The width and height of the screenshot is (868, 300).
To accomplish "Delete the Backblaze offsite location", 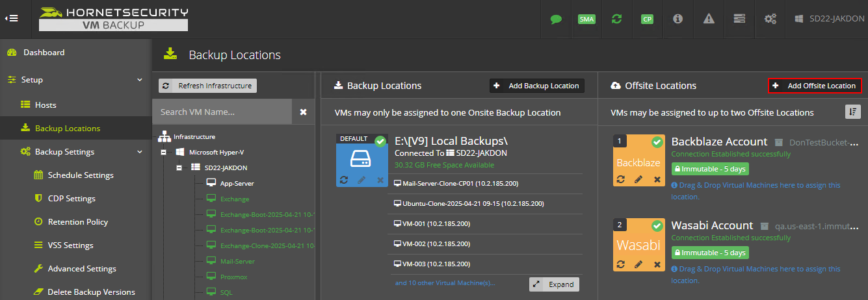I will (657, 179).
